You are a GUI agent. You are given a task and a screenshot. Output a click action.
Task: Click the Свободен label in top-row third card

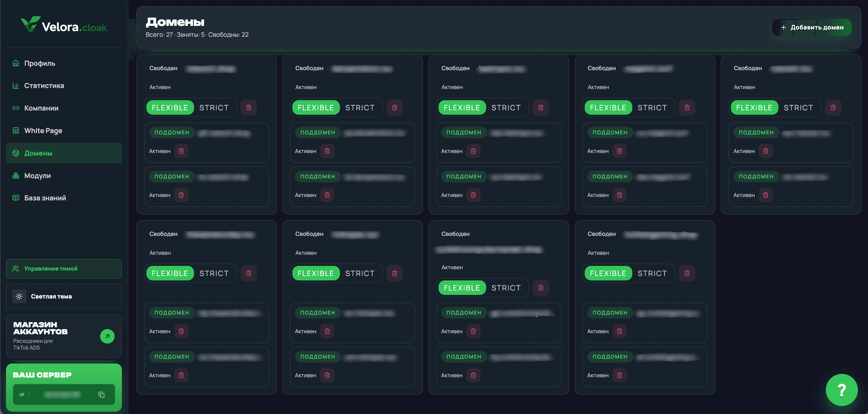pyautogui.click(x=456, y=68)
